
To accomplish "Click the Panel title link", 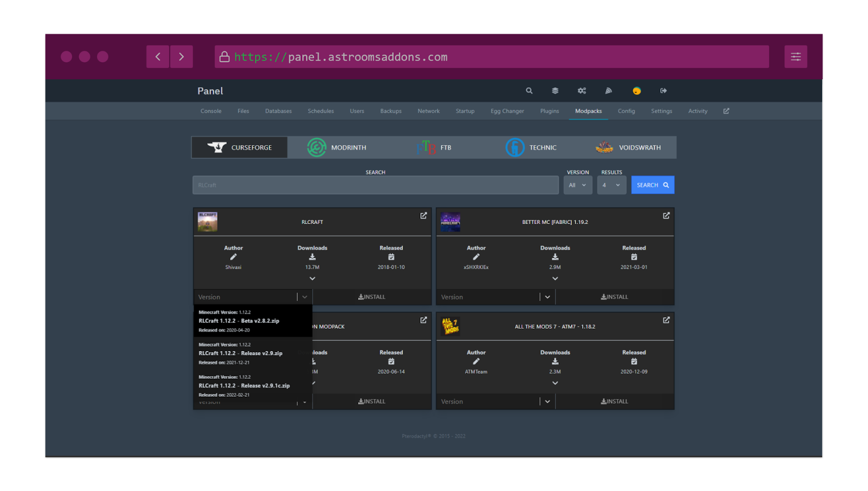I will (210, 91).
